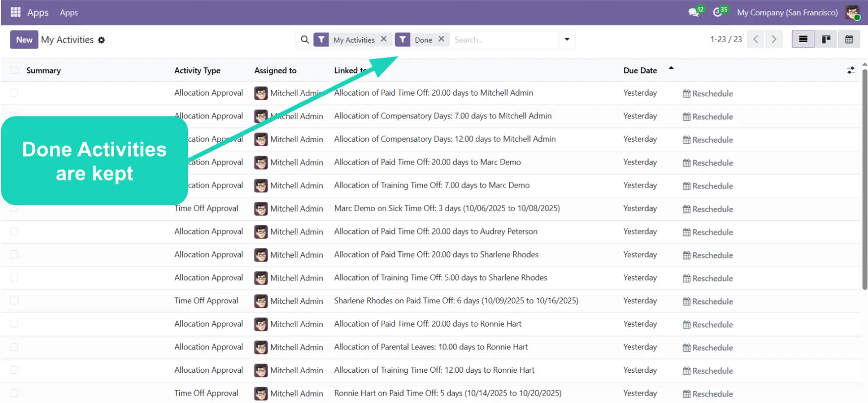The image size is (868, 403).
Task: Check the Sharlene Rhodes Time Off Approval row
Action: coord(14,301)
